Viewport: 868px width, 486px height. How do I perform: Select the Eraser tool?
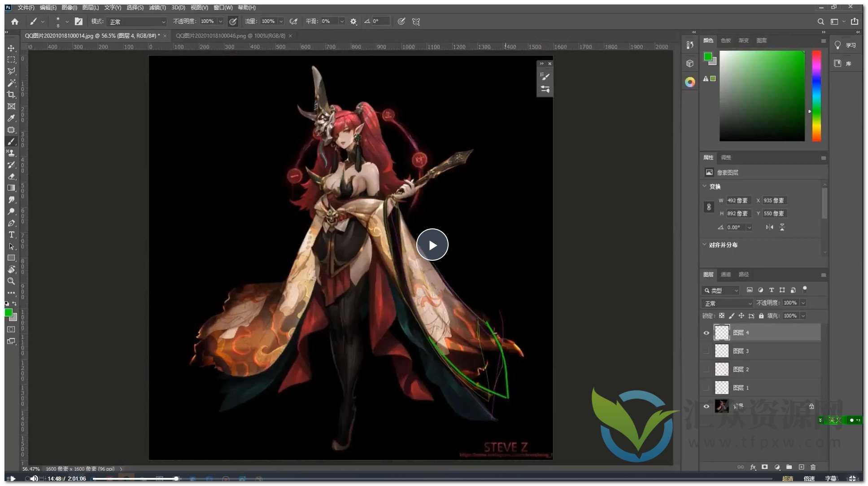pyautogui.click(x=11, y=176)
